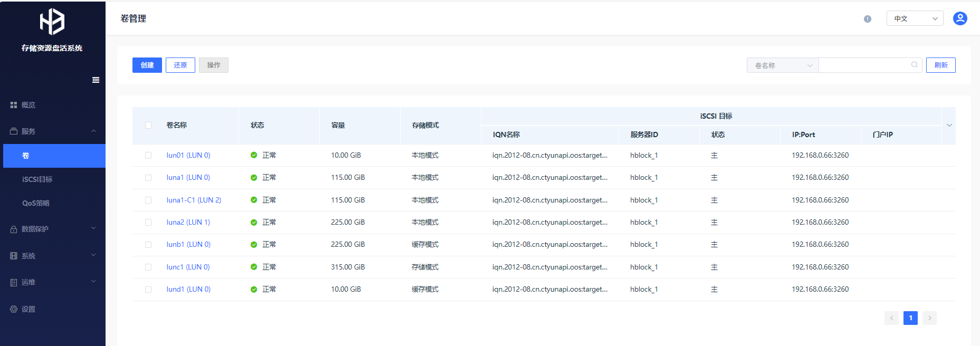Open 概览 overview from the sidebar
The image size is (980, 346).
pos(28,105)
